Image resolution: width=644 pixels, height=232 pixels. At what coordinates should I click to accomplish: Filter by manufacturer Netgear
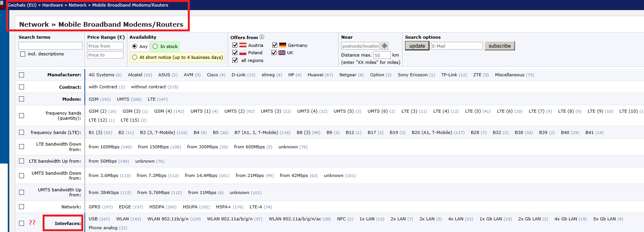348,75
